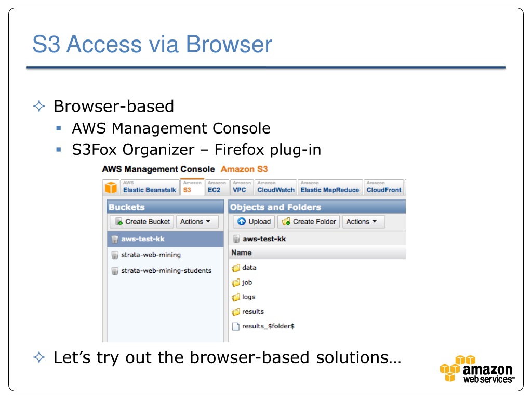Screen dimensions: 532x399
Task: Open the job folder
Action: point(247,282)
